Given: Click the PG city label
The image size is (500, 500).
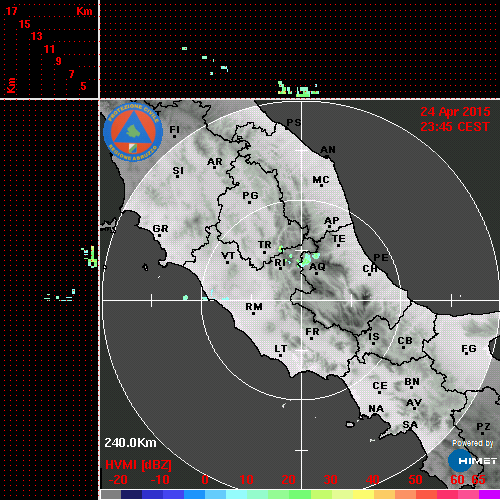Looking at the screenshot, I should (x=250, y=195).
